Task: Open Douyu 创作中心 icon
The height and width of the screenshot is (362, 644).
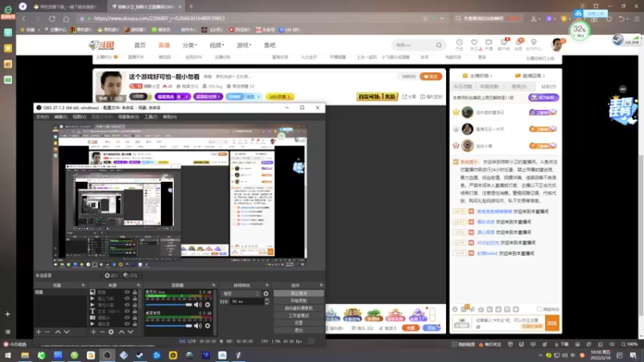Action: tap(534, 44)
